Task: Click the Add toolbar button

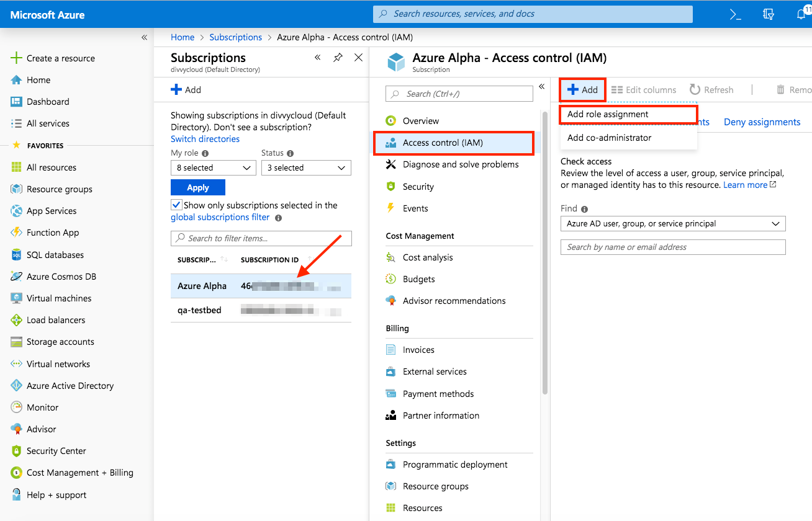Action: [x=582, y=90]
